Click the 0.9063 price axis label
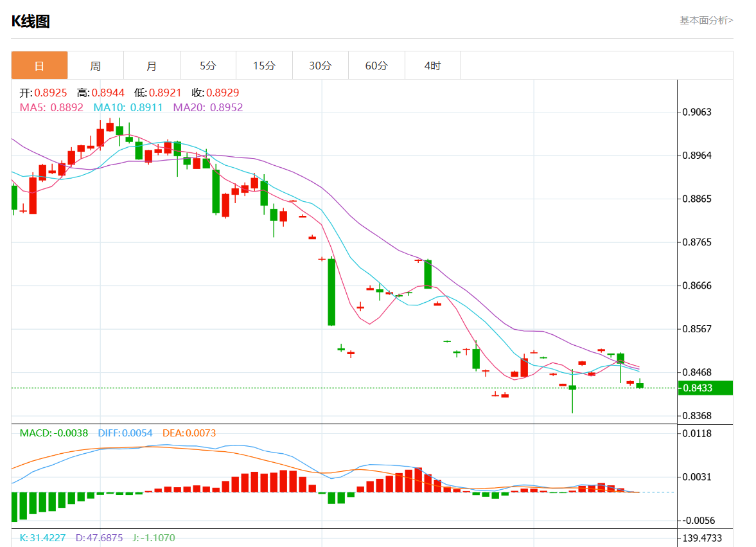Image resolution: width=756 pixels, height=547 pixels. coord(697,112)
